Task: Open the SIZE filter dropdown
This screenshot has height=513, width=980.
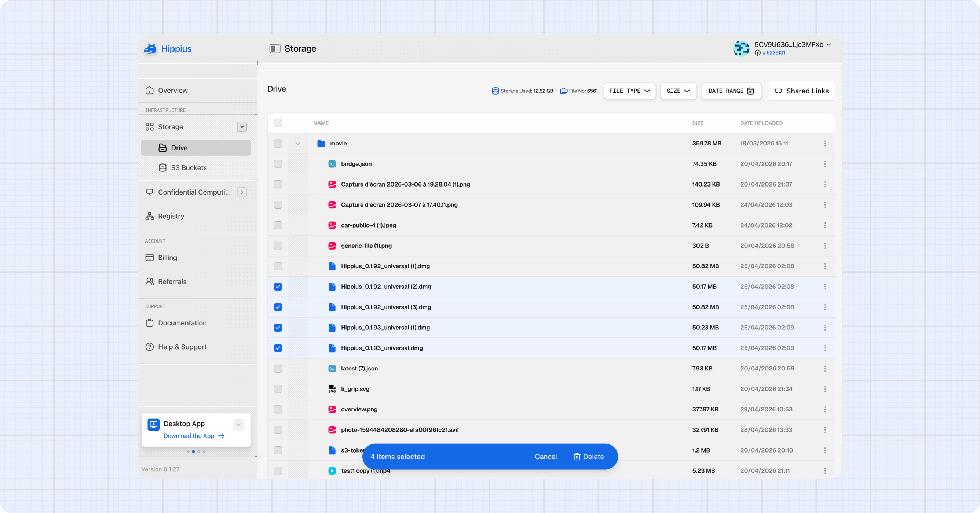Action: click(x=678, y=91)
